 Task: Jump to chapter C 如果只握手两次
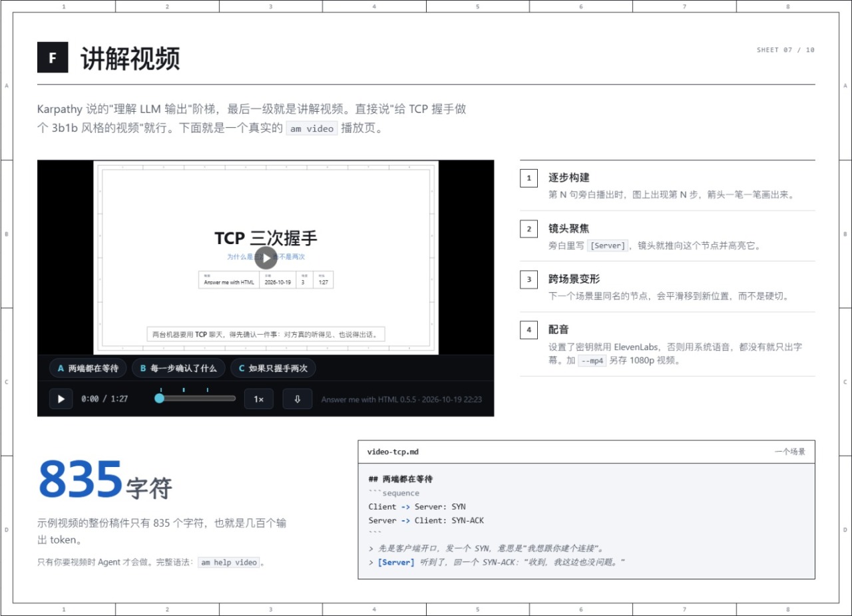pos(273,369)
